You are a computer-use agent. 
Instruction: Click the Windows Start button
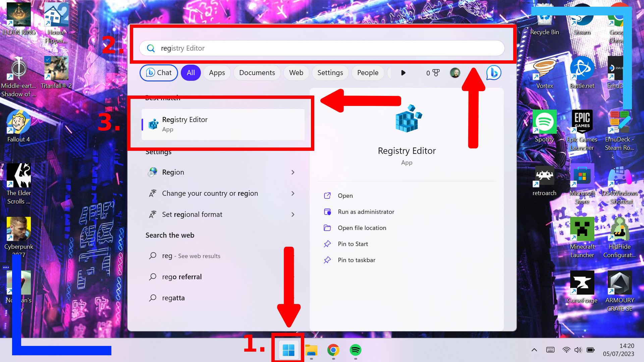pos(288,350)
